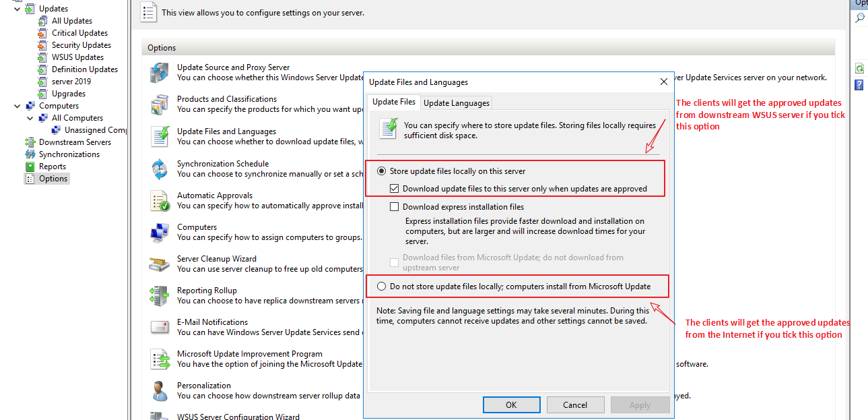Click OK to save update file settings
868x420 pixels.
click(x=511, y=404)
